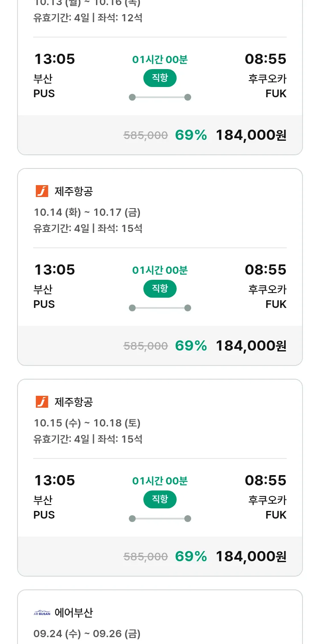320x644 pixels.
Task: Tap the 직항 badge on the 10.15 flight
Action: click(x=160, y=499)
